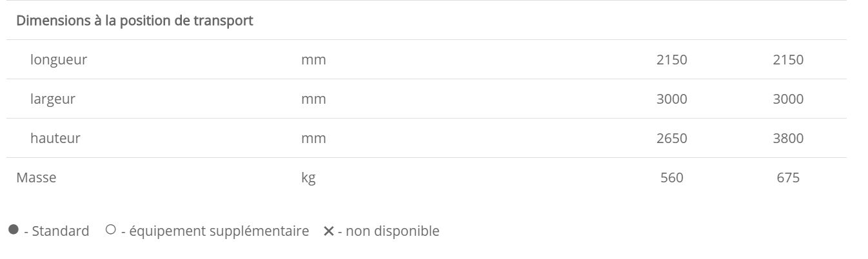Click the hollow circle équipement supplémentaire icon

(110, 229)
